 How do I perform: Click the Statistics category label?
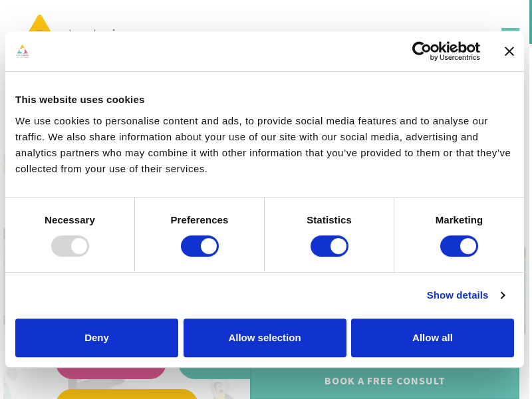(x=329, y=220)
